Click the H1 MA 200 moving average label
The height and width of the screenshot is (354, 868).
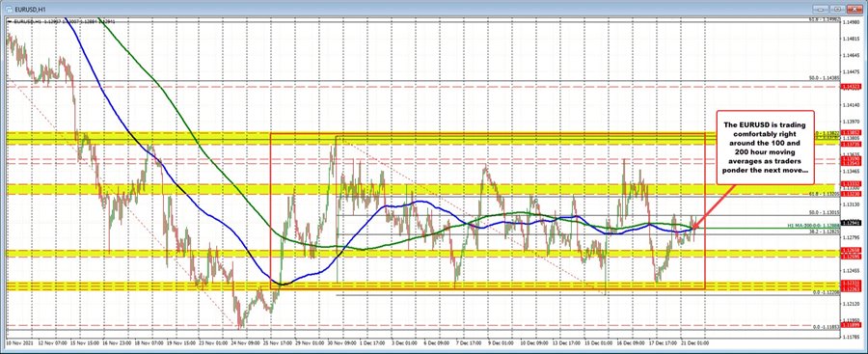click(814, 226)
